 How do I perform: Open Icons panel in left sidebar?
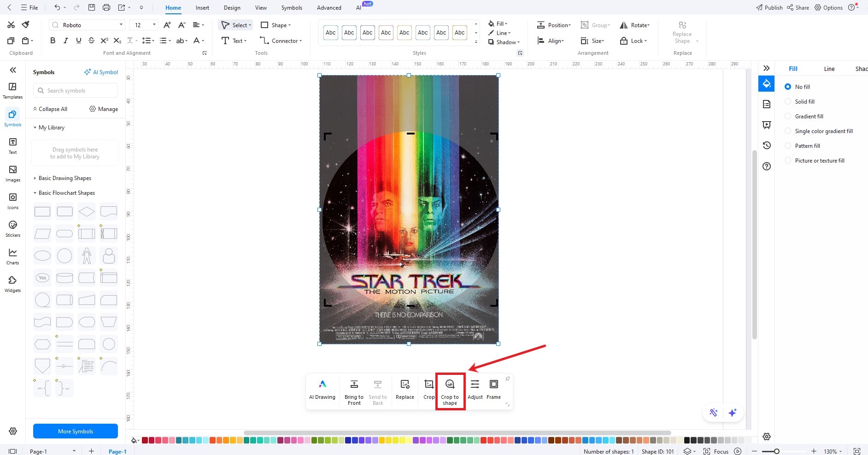coord(12,201)
